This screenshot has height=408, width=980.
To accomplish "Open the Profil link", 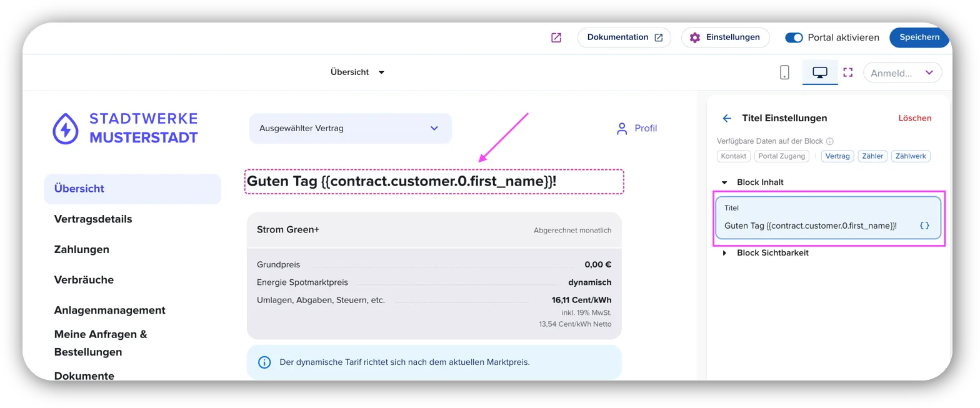I will pyautogui.click(x=637, y=128).
